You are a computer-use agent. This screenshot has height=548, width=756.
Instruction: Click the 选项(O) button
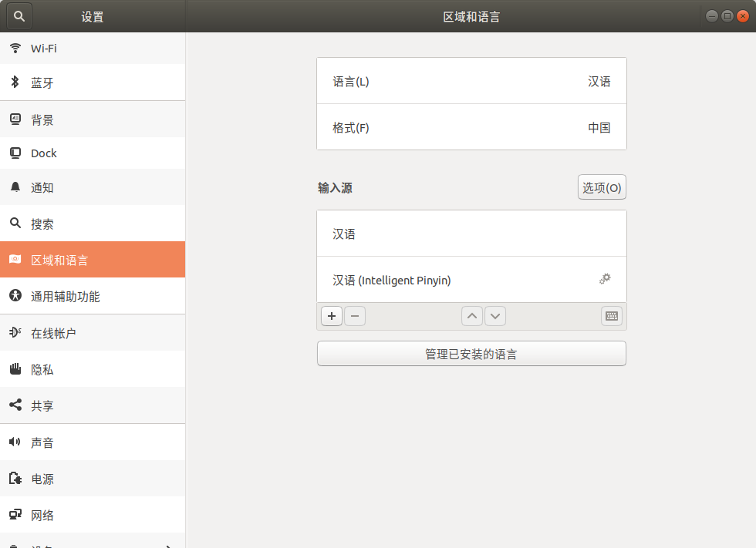602,187
